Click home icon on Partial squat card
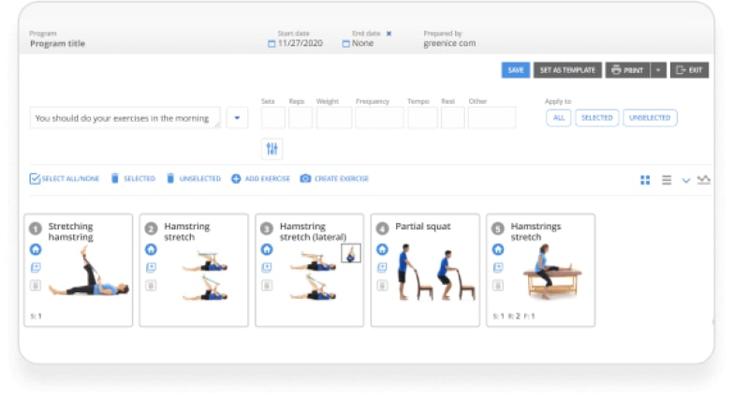733x400 pixels. coord(381,250)
